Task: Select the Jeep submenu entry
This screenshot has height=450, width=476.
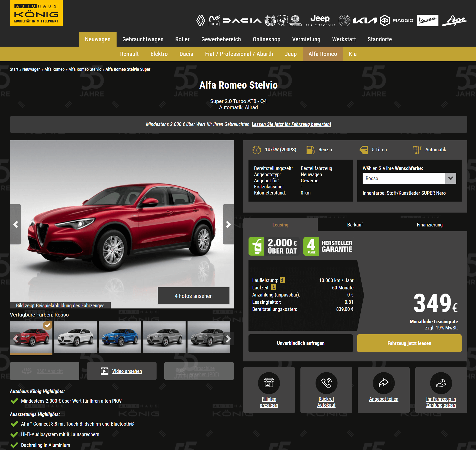Action: 291,54
